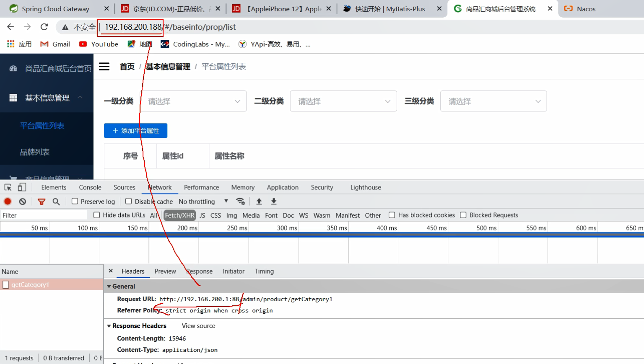Open the Initiator tab in request details
Viewport: 644px width, 364px height.
[x=234, y=271]
